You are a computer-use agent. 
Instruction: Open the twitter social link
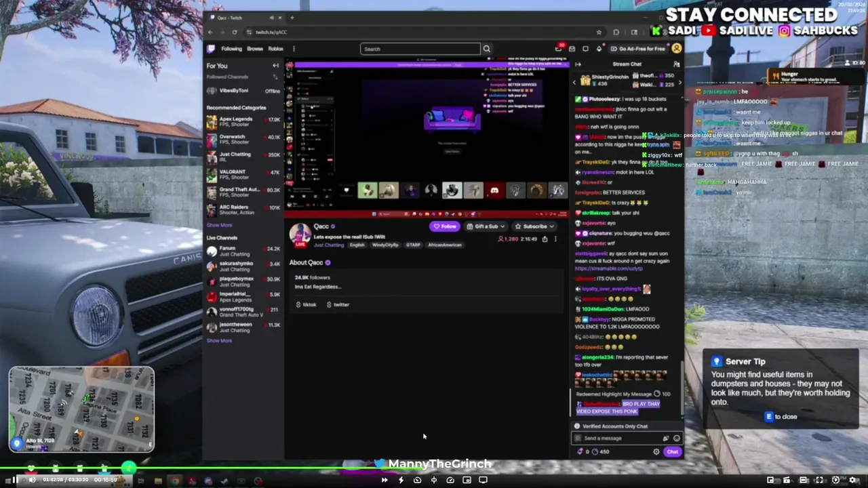pyautogui.click(x=338, y=305)
